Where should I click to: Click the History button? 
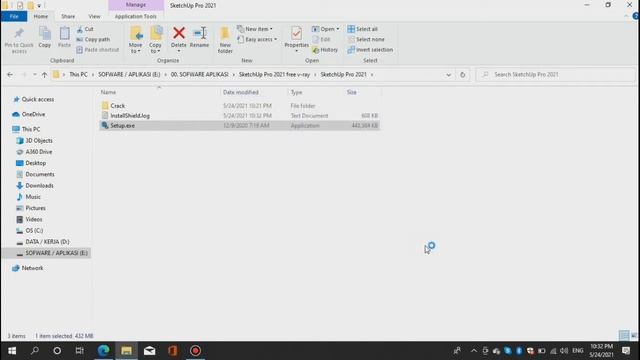pos(325,50)
